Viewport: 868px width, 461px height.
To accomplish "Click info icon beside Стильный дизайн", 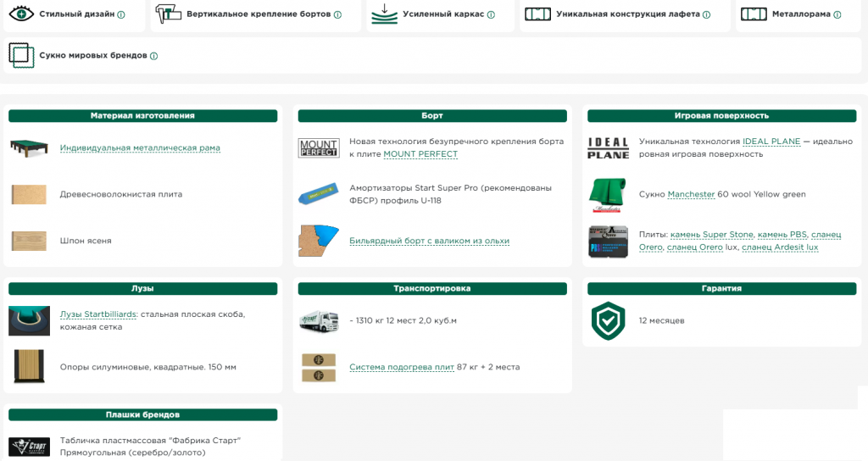I will pyautogui.click(x=121, y=15).
